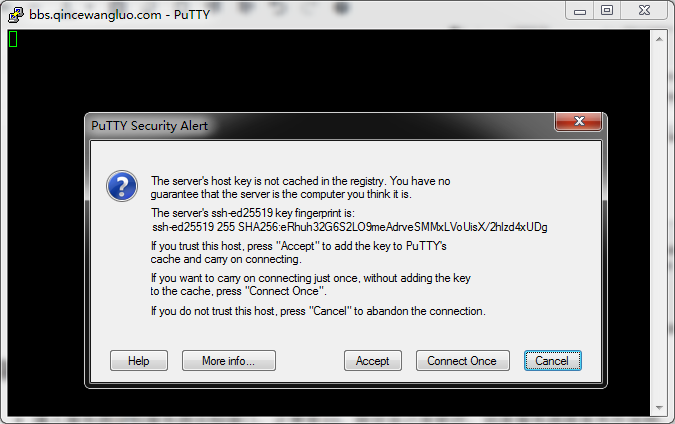Click the scrollbar up arrow

pyautogui.click(x=659, y=39)
